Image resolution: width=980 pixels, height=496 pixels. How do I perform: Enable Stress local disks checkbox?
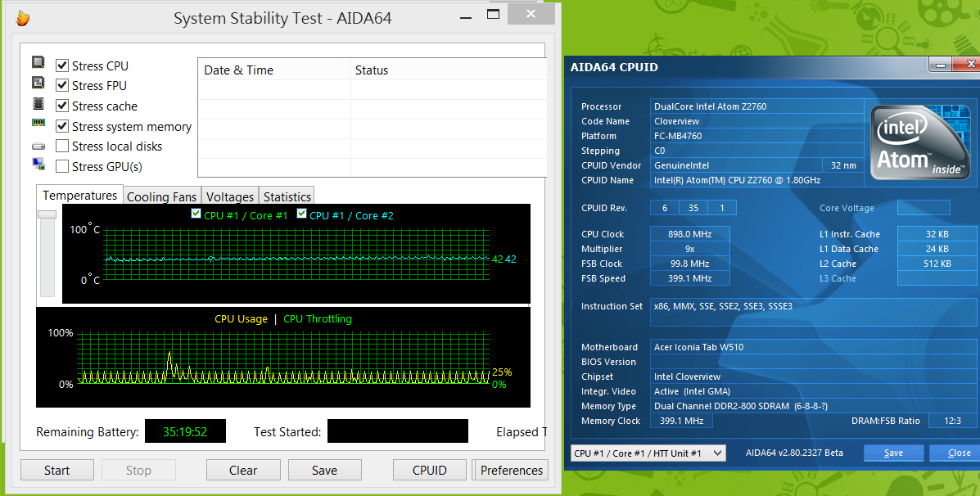(62, 146)
